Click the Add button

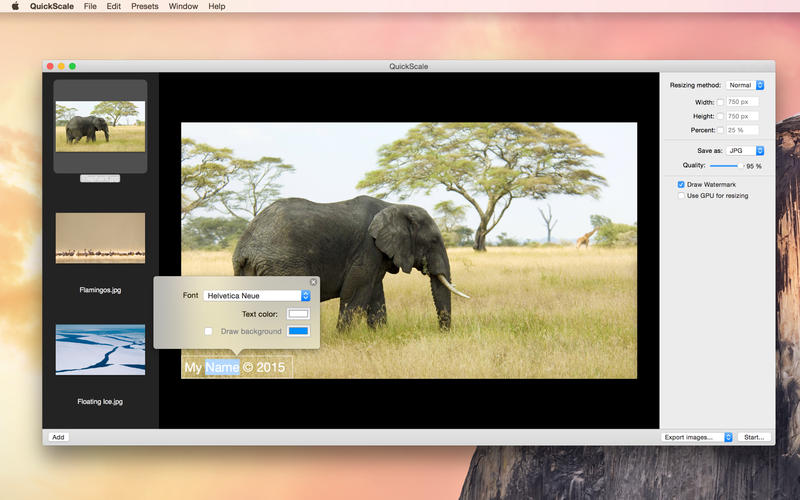58,437
